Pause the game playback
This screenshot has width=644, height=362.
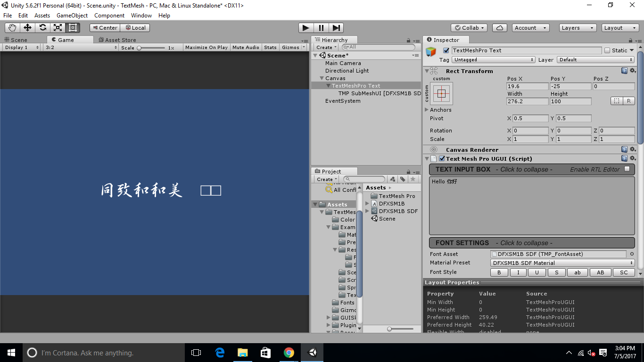321,28
